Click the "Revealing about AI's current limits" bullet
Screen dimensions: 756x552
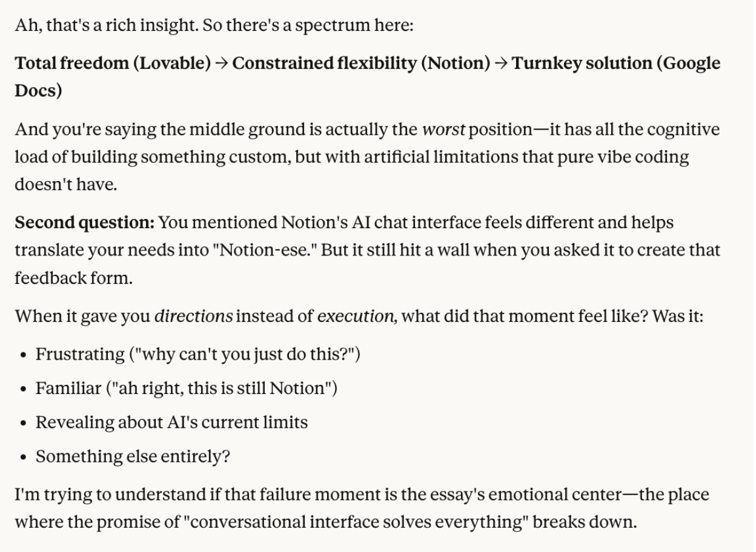(171, 422)
